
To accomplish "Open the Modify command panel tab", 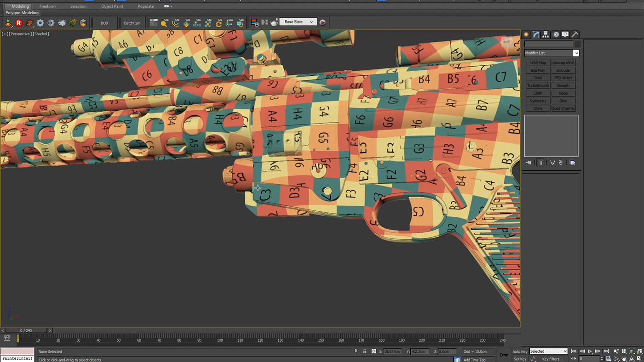I will point(536,34).
